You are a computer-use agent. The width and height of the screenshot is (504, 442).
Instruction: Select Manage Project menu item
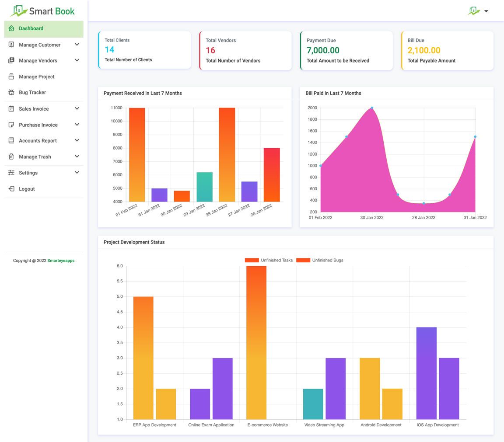(x=37, y=77)
